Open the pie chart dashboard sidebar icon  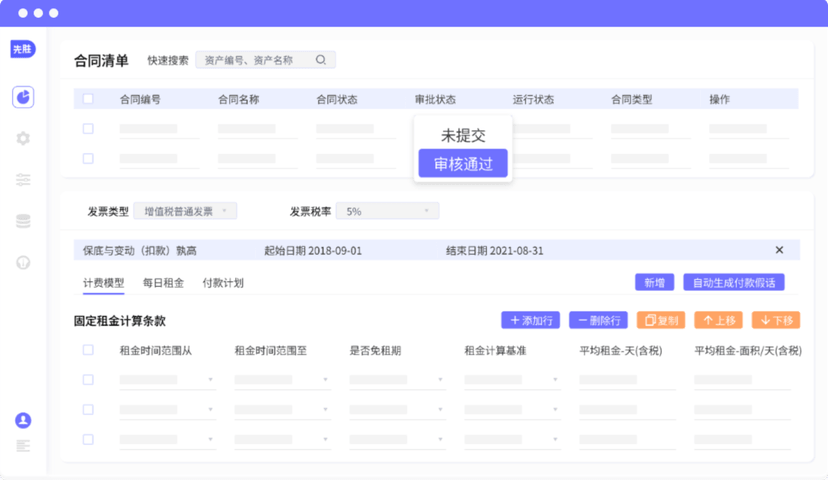click(23, 97)
